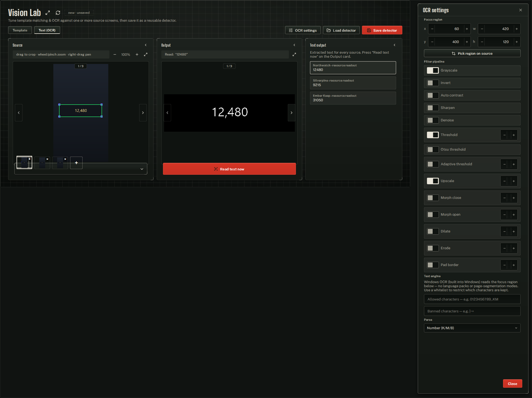Viewport: 532px width, 398px height.
Task: Disable the Upscale filter
Action: pyautogui.click(x=433, y=181)
